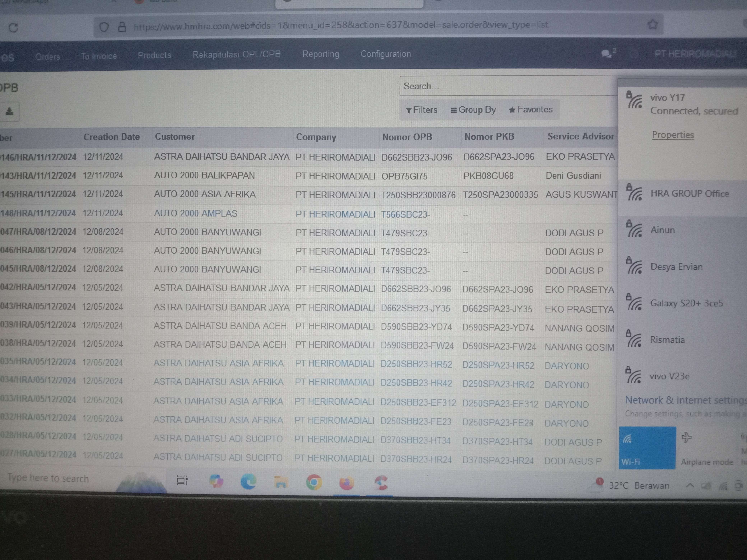Image resolution: width=747 pixels, height=560 pixels.
Task: Click the download export icon
Action: click(10, 111)
